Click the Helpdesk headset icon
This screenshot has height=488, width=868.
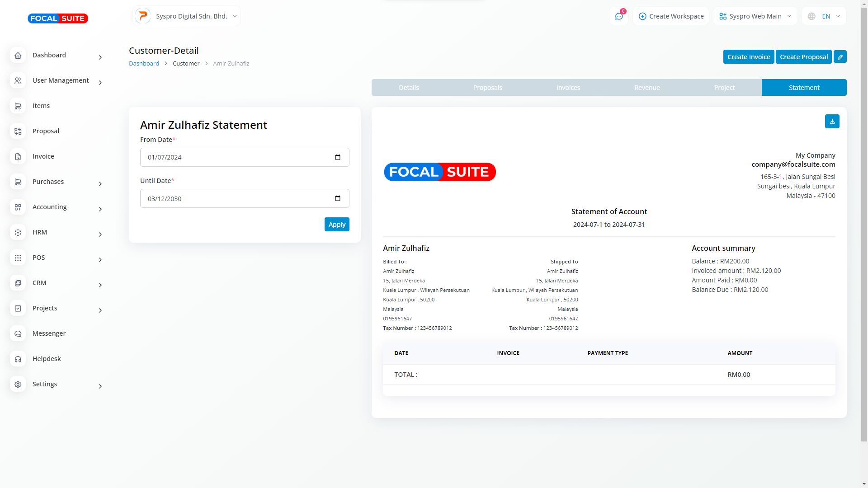tap(18, 359)
